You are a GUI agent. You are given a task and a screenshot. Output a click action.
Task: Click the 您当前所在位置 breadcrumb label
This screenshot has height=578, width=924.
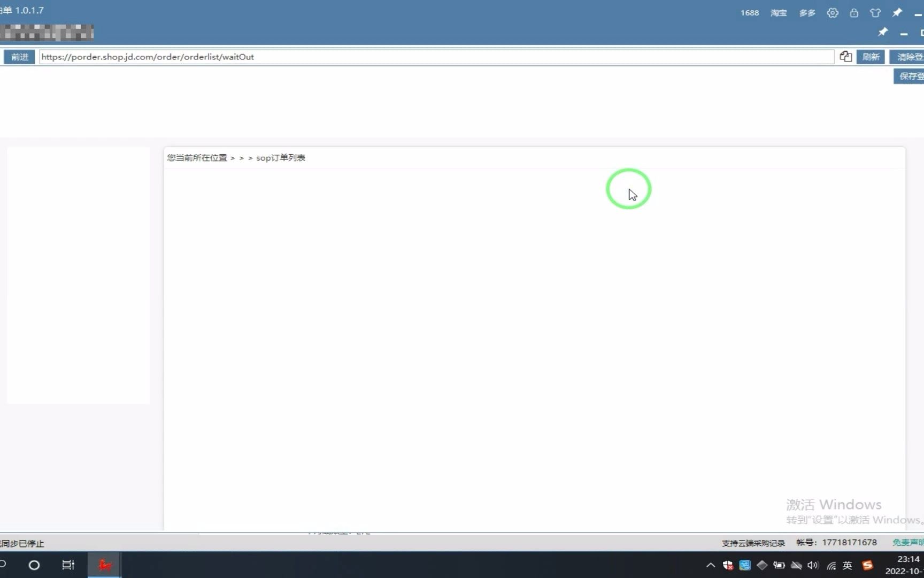click(197, 158)
